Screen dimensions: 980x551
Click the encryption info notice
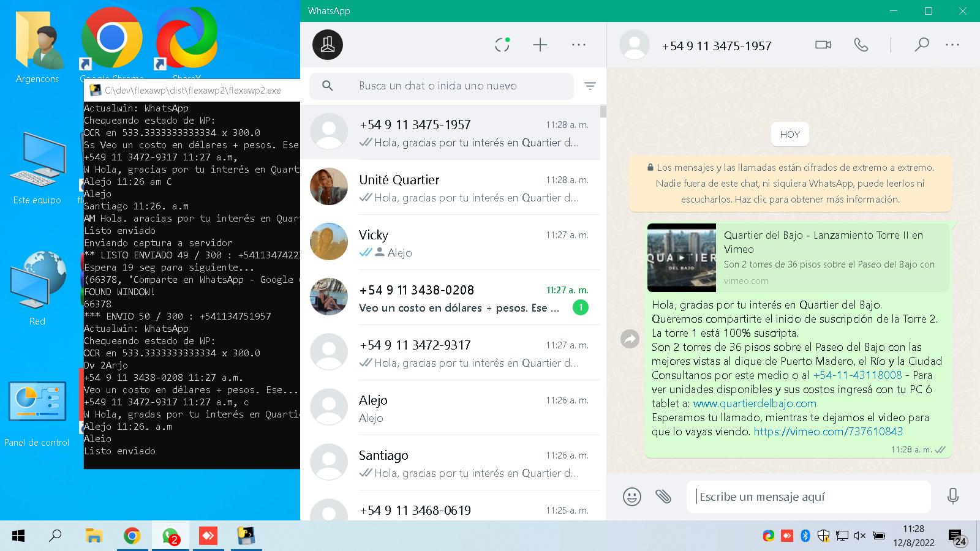(x=790, y=183)
